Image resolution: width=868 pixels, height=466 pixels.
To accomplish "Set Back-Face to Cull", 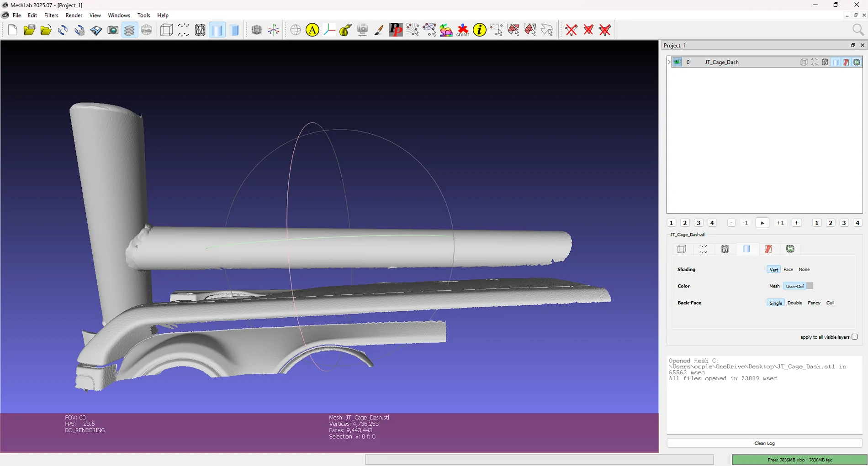I will click(830, 303).
